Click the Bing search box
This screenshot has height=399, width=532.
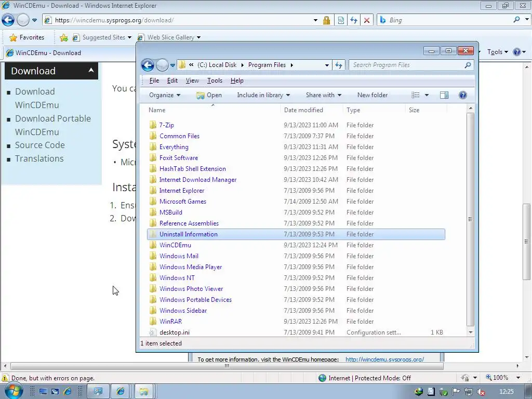coord(449,20)
